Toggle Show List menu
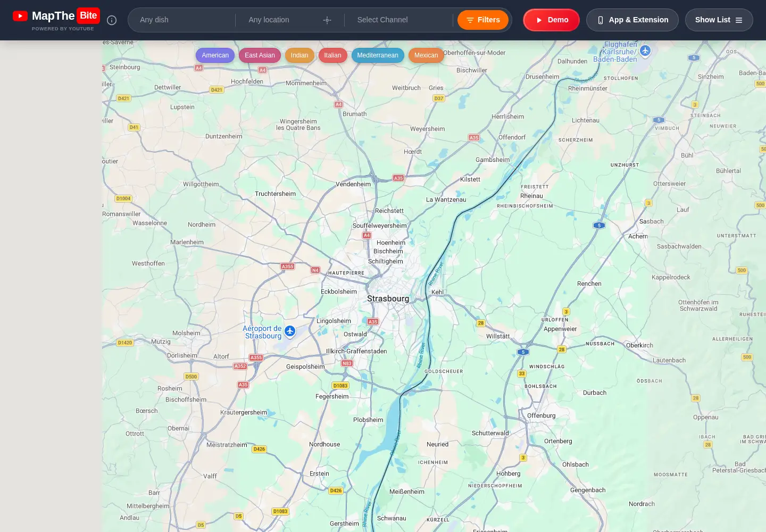The width and height of the screenshot is (766, 532). tap(719, 20)
